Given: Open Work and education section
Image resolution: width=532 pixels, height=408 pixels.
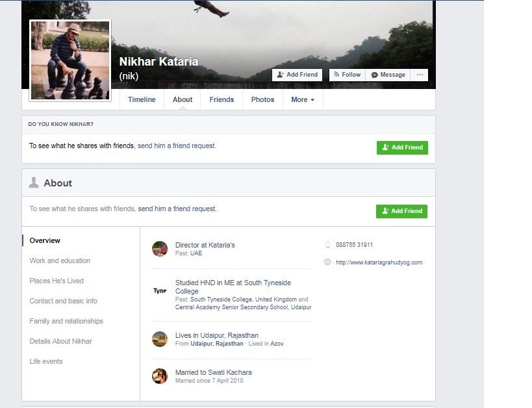Looking at the screenshot, I should pos(60,261).
